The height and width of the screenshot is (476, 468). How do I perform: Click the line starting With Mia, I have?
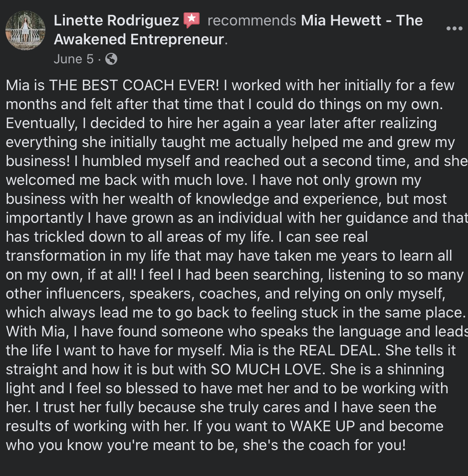236,332
